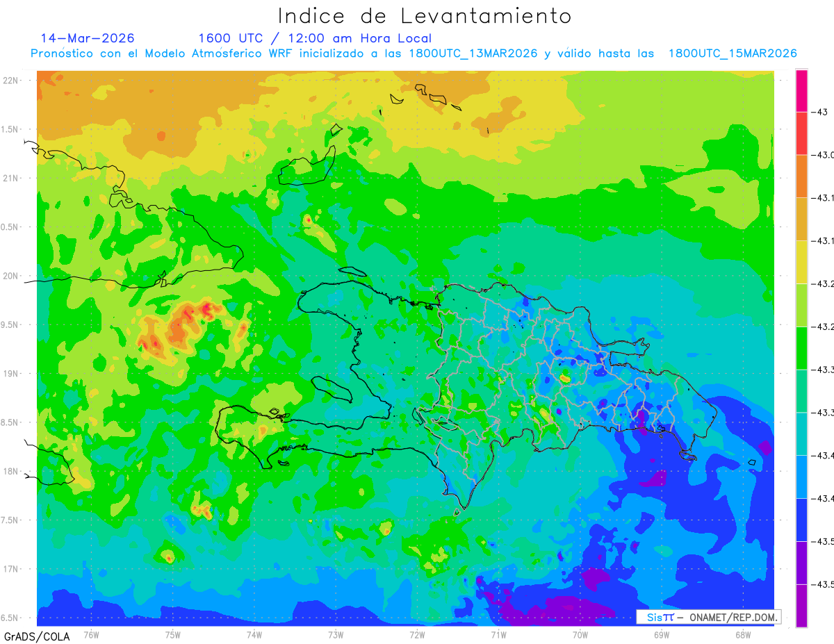This screenshot has height=644, width=834.
Task: Pick the orange color bar segment
Action: (x=801, y=176)
